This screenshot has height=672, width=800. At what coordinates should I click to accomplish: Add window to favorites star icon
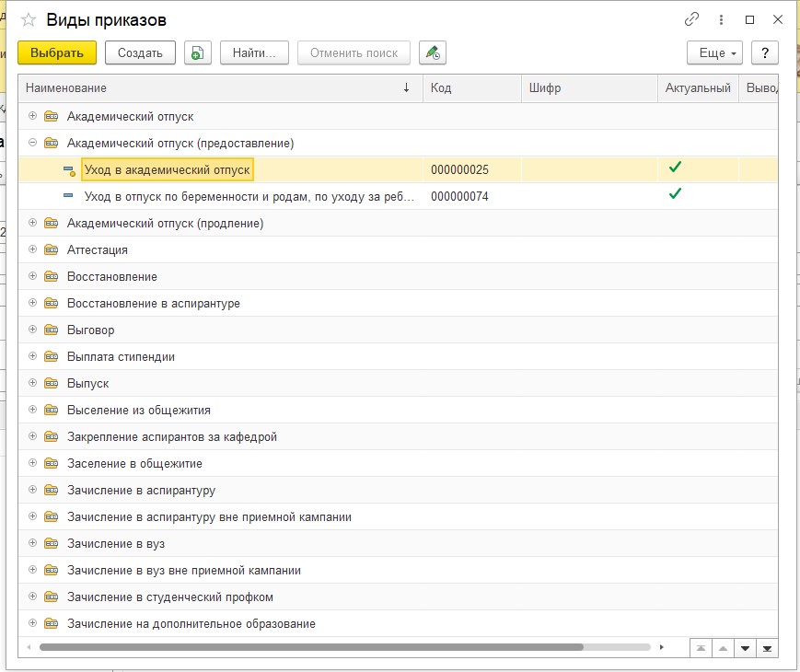(29, 20)
